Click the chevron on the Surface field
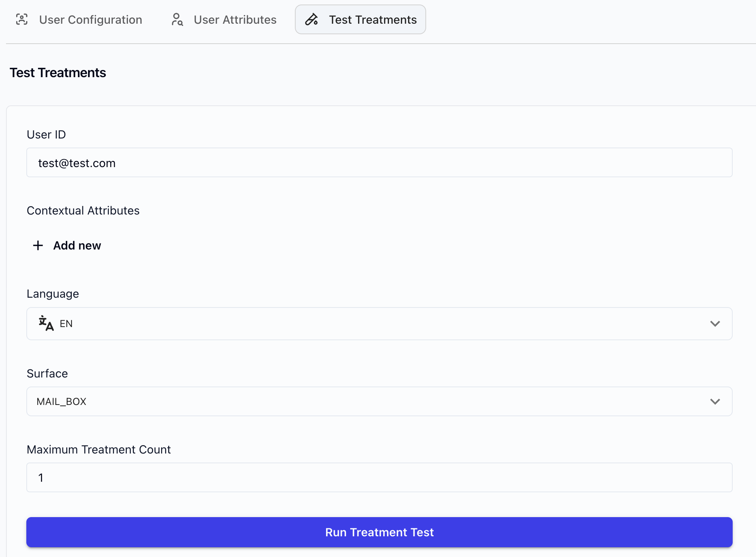756x557 pixels. [x=716, y=401]
